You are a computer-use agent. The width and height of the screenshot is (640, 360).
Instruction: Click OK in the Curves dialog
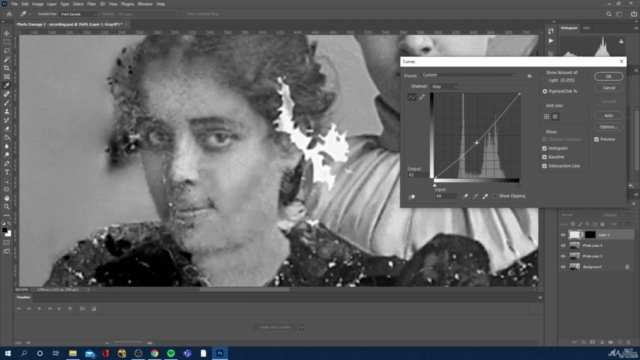[x=608, y=77]
